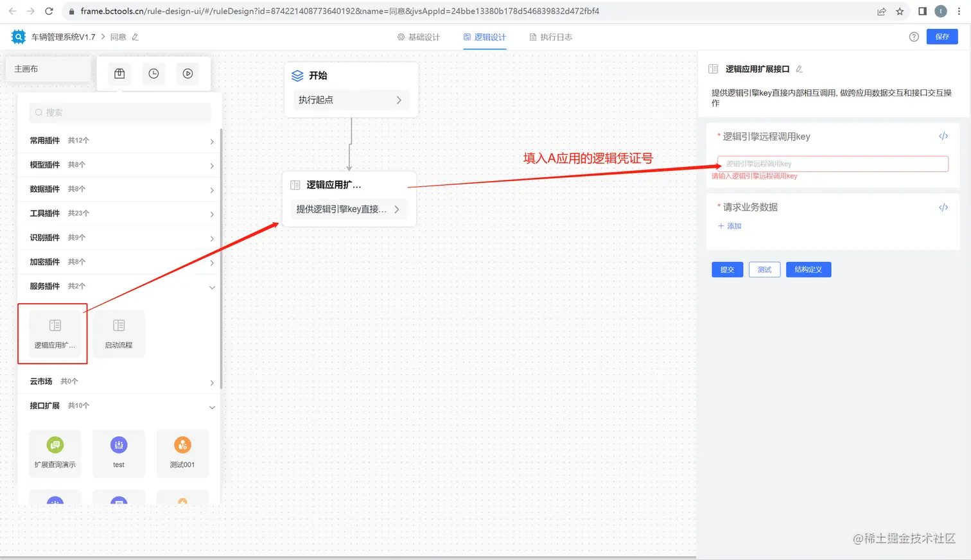971x560 pixels.
Task: Click the 开始 node layers icon
Action: point(297,76)
